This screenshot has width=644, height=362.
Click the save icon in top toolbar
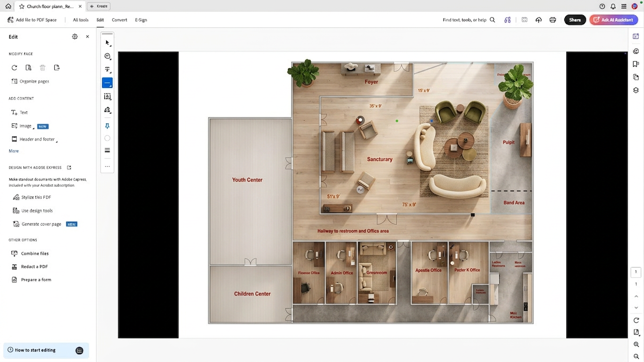(524, 20)
